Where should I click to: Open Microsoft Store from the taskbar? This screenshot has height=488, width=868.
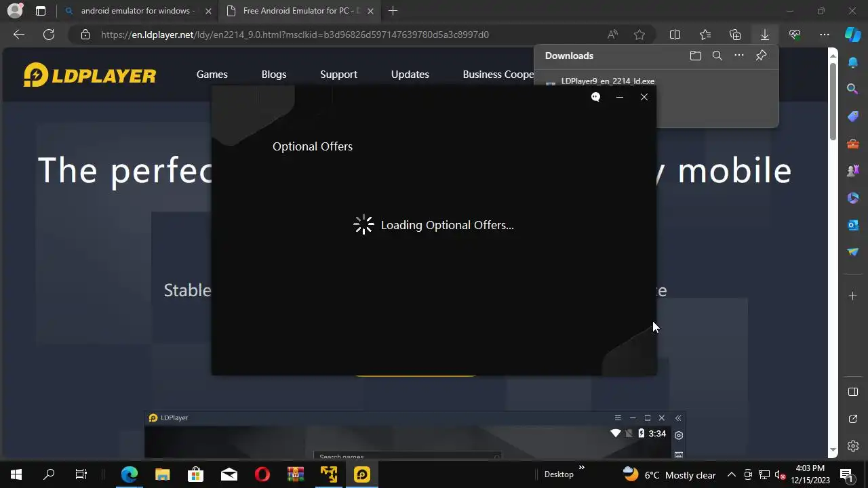[x=196, y=474]
